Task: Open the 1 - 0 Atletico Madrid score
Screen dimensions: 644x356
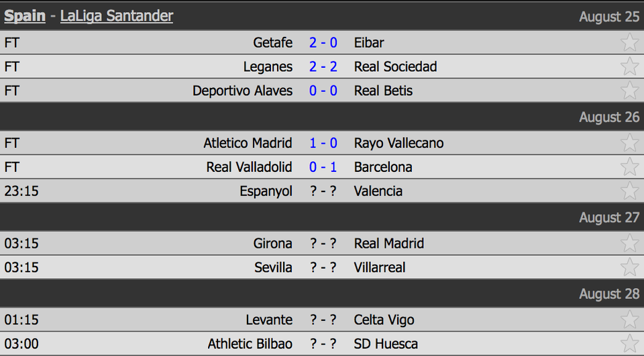Action: (323, 142)
